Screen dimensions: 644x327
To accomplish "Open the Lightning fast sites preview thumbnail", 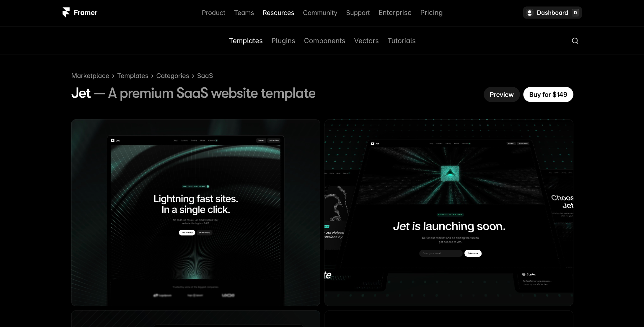I will point(196,213).
